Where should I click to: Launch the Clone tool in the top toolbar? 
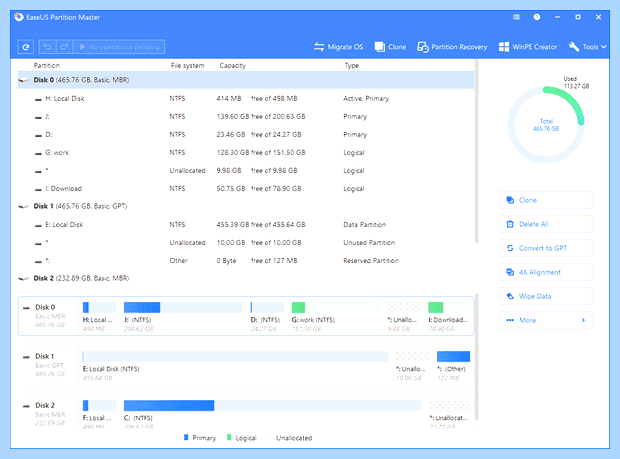coord(390,47)
